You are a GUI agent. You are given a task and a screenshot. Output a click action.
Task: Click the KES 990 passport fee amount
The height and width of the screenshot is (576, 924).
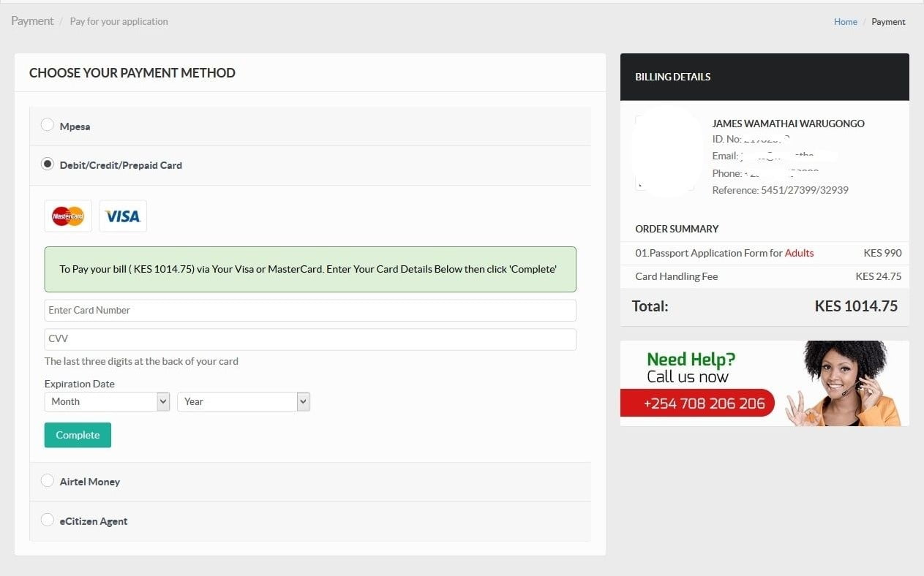tap(883, 253)
